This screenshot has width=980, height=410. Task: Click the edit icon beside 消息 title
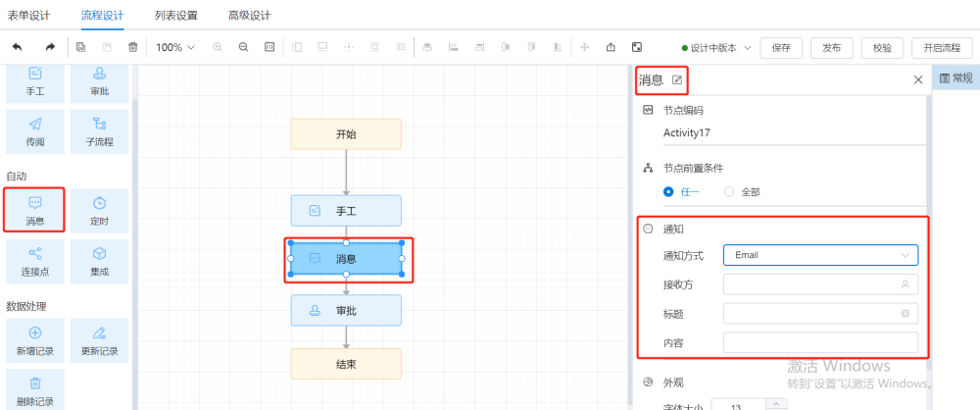[x=677, y=79]
